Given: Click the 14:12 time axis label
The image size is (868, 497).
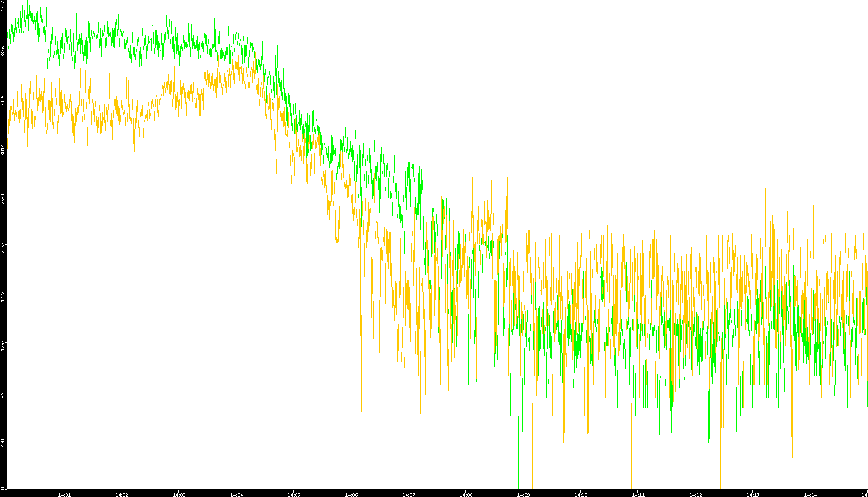Looking at the screenshot, I should (x=695, y=494).
